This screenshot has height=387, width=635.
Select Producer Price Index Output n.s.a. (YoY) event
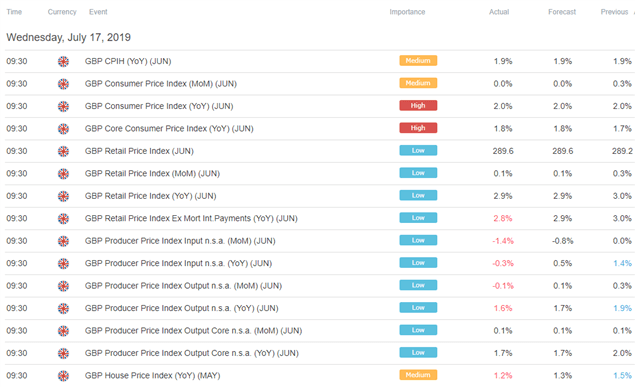(x=182, y=308)
